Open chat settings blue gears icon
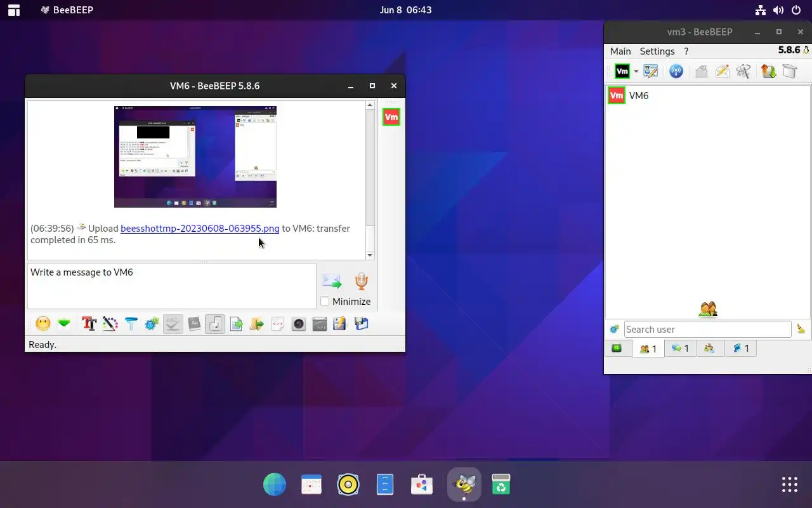The width and height of the screenshot is (812, 508). click(152, 324)
